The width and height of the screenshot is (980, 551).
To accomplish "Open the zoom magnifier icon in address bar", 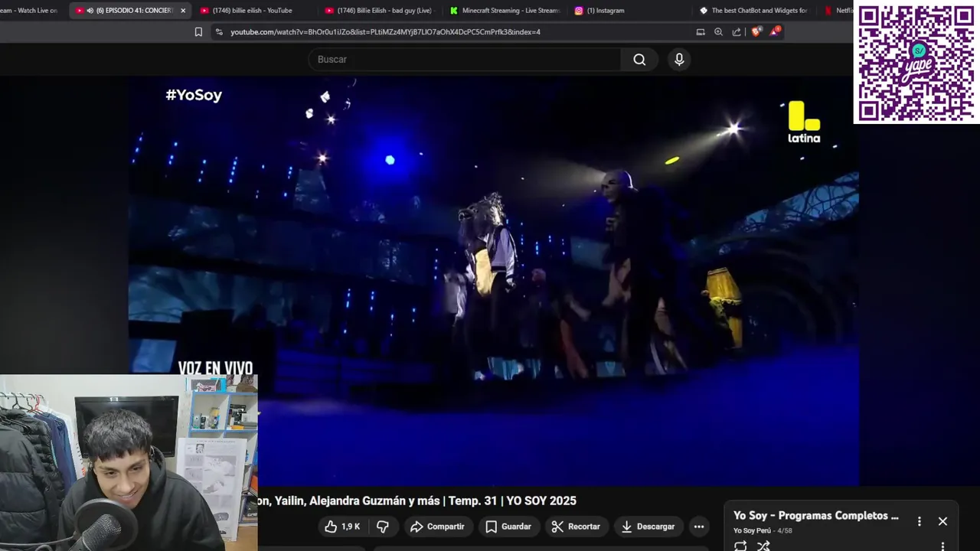I will coord(718,32).
